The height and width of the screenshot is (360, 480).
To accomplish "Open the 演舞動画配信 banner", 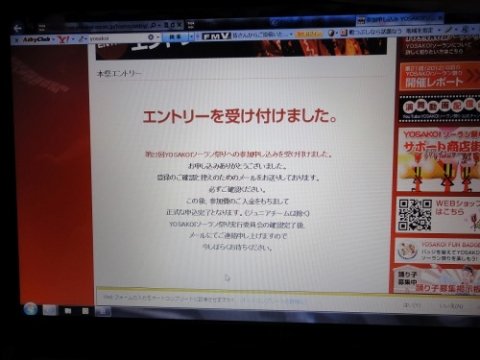I will pyautogui.click(x=439, y=109).
